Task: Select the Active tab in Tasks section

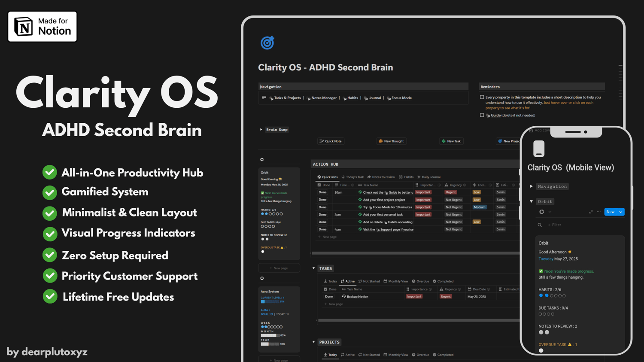Action: point(348,281)
